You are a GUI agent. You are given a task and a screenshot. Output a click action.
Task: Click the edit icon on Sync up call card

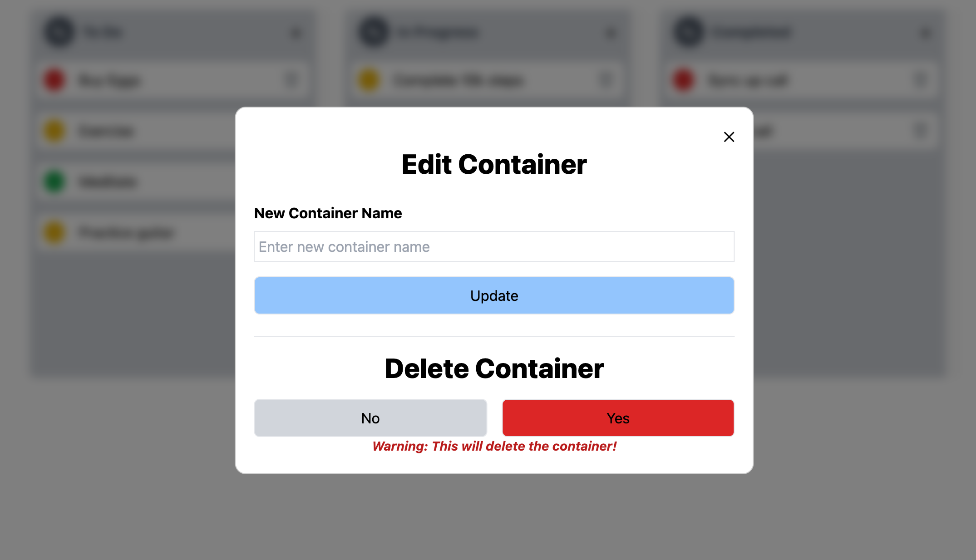coord(920,80)
